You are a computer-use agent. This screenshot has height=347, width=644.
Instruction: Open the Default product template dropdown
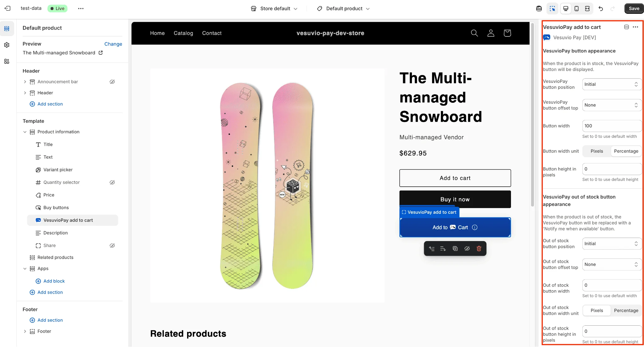tap(344, 8)
